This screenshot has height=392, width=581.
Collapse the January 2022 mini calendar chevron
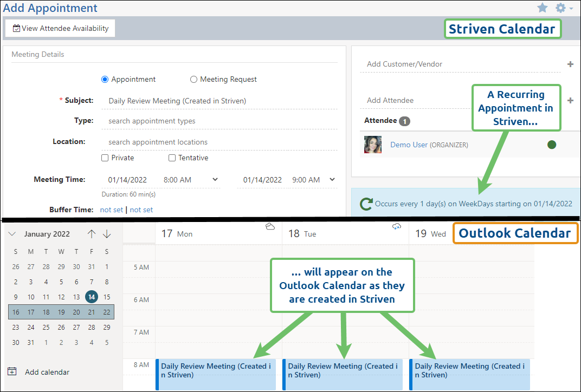coord(12,234)
